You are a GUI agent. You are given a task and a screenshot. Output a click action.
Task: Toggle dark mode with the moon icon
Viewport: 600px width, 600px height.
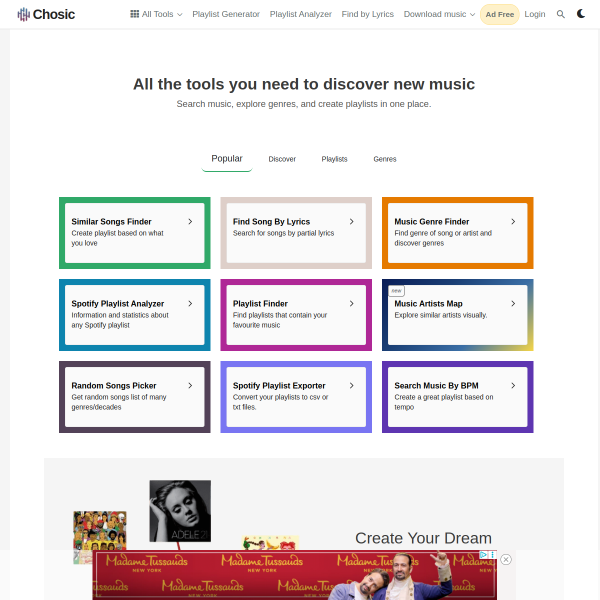coord(580,14)
